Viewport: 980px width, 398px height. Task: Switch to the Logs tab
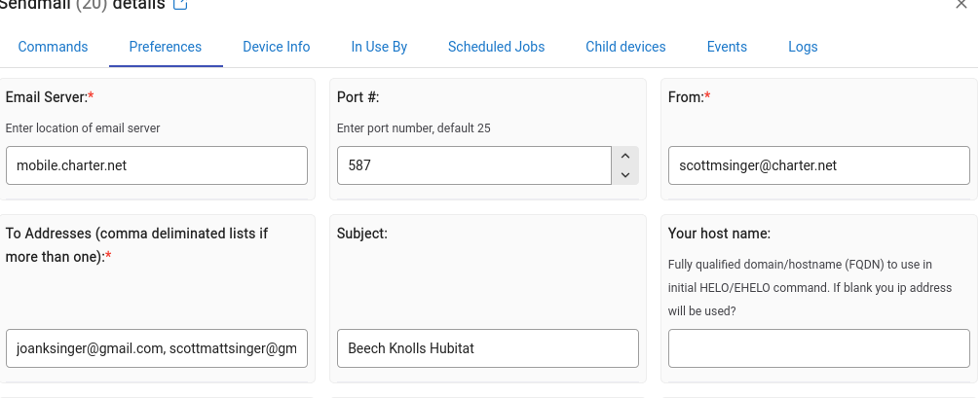[x=803, y=47]
